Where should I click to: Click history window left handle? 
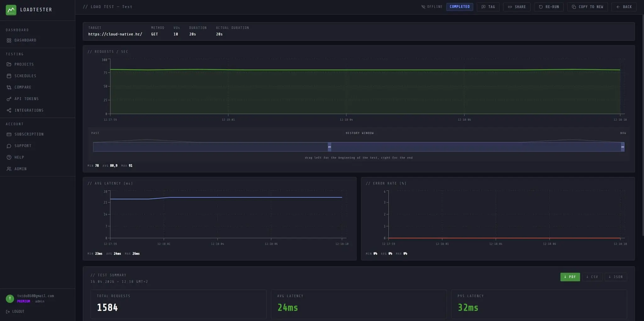[329, 147]
